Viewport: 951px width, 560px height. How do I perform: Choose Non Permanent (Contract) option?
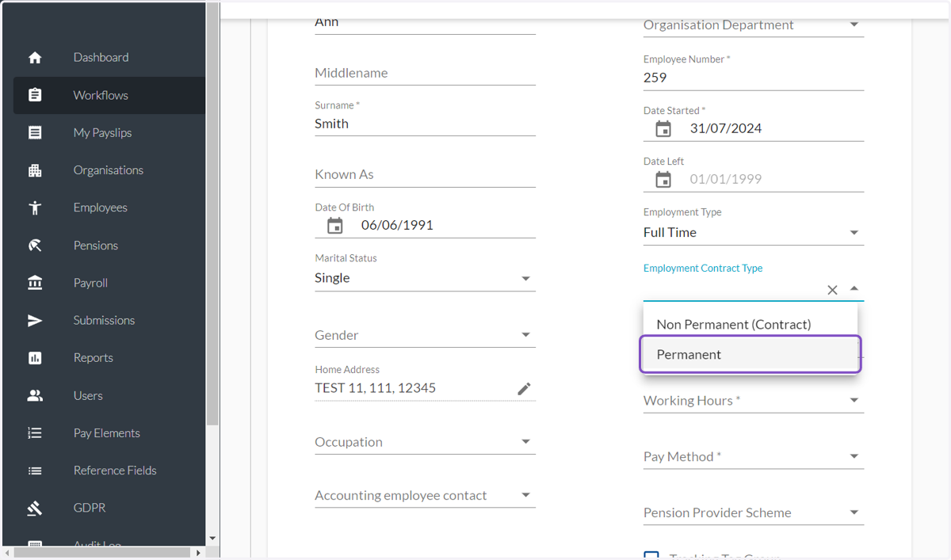pyautogui.click(x=750, y=324)
